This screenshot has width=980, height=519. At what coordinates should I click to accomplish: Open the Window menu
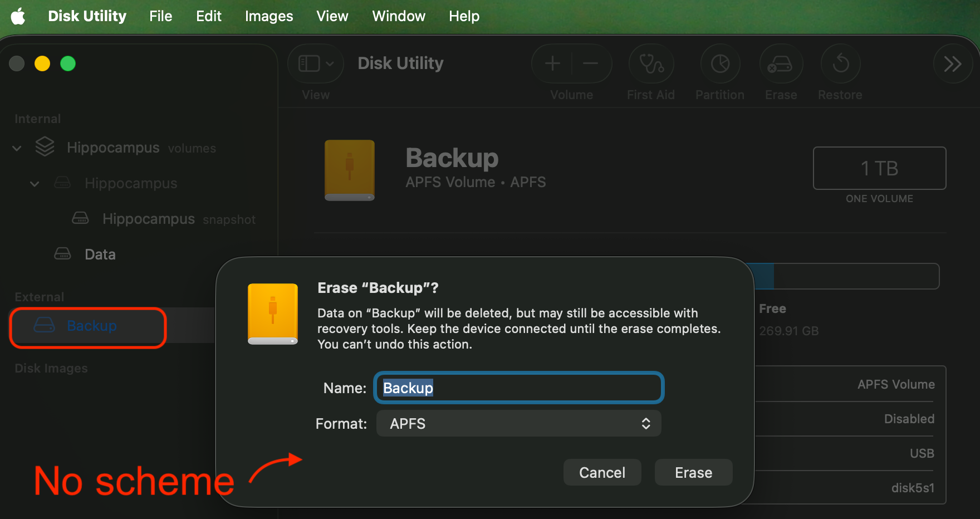399,16
